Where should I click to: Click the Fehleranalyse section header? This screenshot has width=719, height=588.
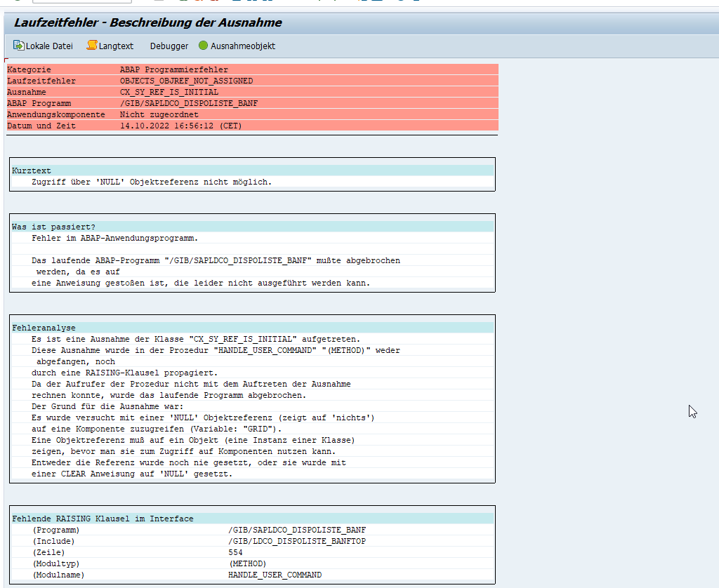click(44, 328)
